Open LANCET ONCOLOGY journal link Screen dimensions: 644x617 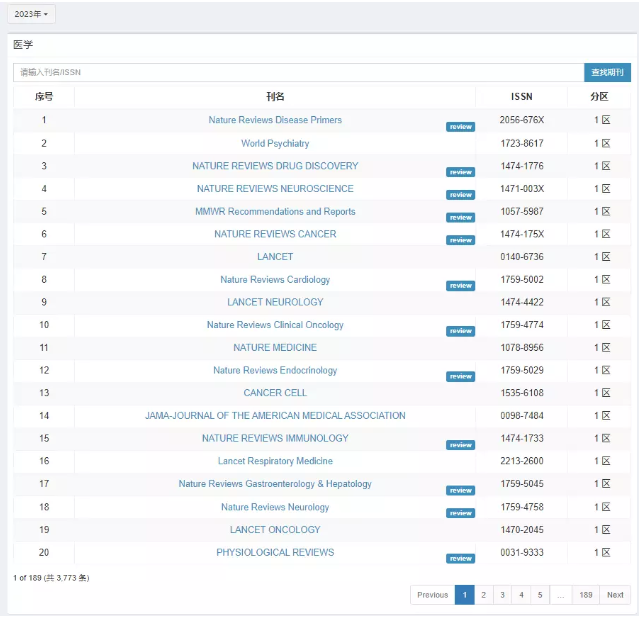[x=275, y=530]
